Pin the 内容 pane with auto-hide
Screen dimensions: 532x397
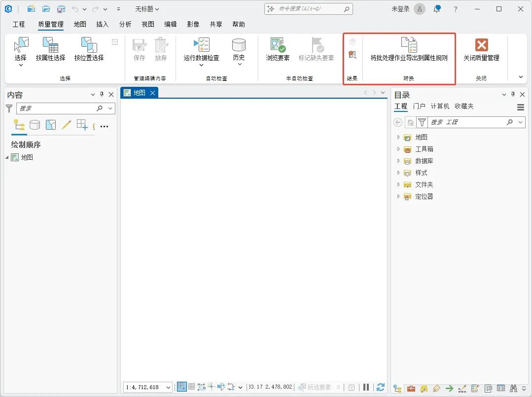(x=102, y=94)
